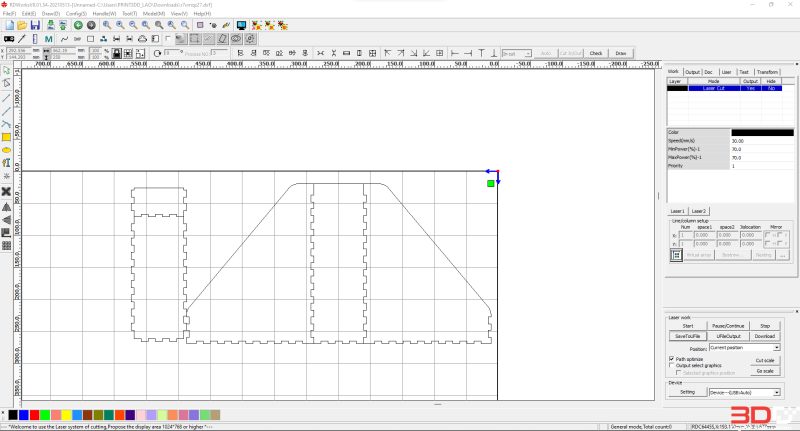The height and width of the screenshot is (431, 800).
Task: Click the Start button
Action: tap(688, 326)
